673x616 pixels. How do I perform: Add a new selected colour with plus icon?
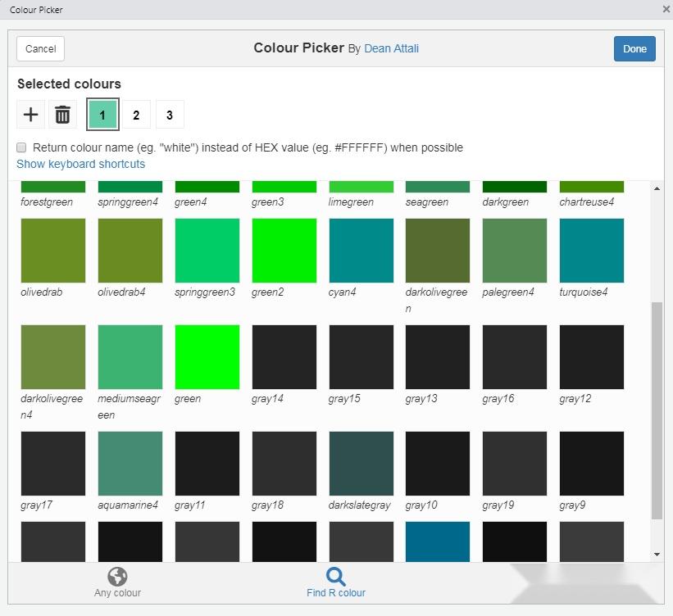click(30, 115)
